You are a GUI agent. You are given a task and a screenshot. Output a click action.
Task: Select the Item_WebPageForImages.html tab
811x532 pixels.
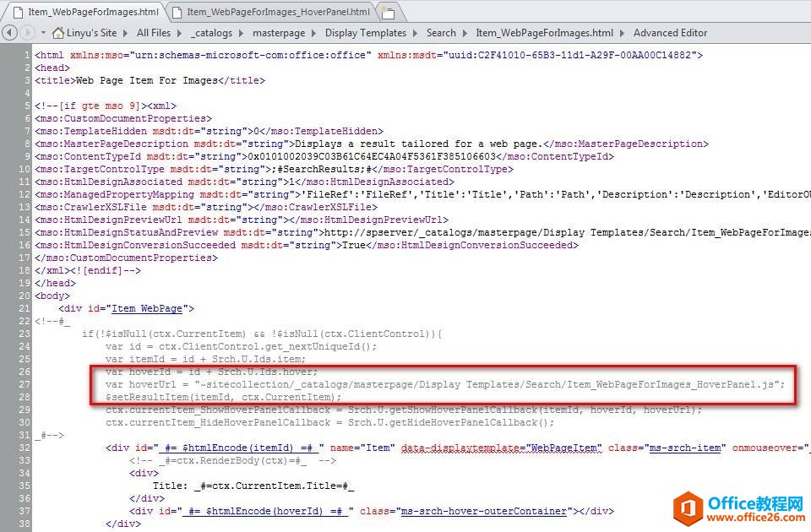(93, 12)
